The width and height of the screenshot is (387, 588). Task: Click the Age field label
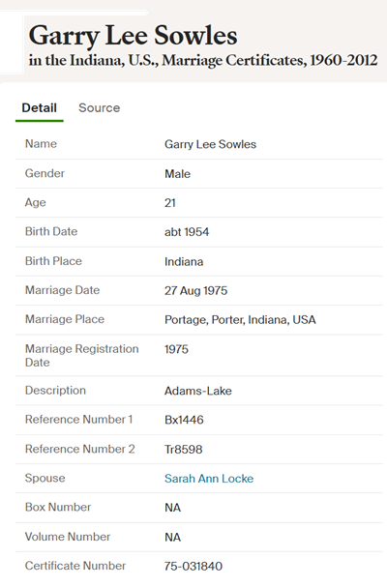pyautogui.click(x=35, y=203)
